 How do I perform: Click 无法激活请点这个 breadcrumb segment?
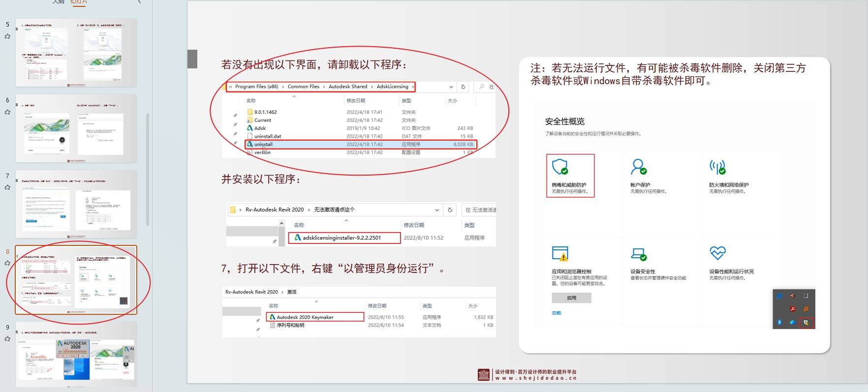(x=334, y=210)
